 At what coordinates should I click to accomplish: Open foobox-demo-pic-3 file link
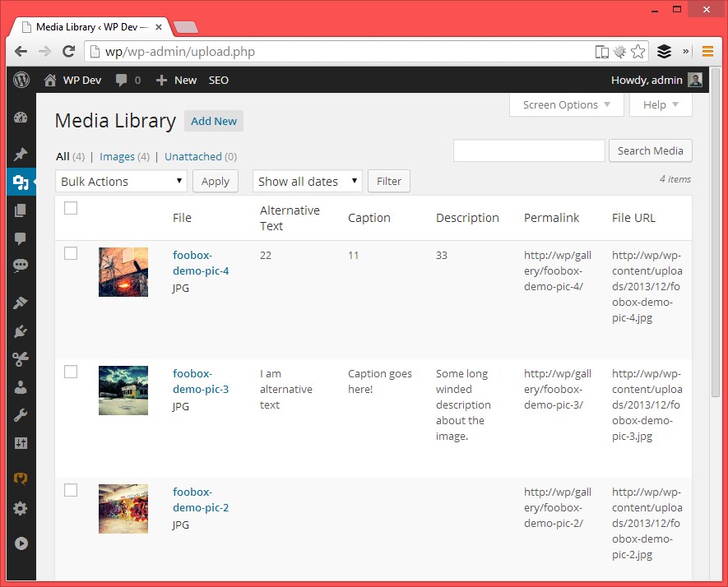201,381
